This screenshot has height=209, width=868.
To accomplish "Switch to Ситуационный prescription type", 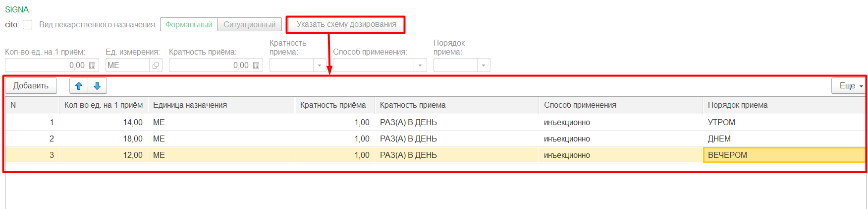I will click(249, 25).
